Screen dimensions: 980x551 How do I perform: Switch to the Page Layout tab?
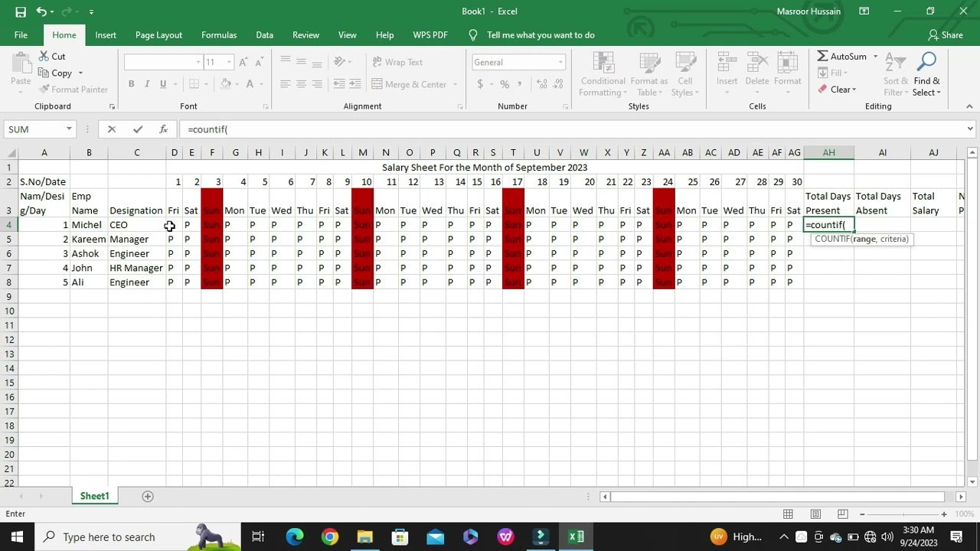click(x=158, y=35)
